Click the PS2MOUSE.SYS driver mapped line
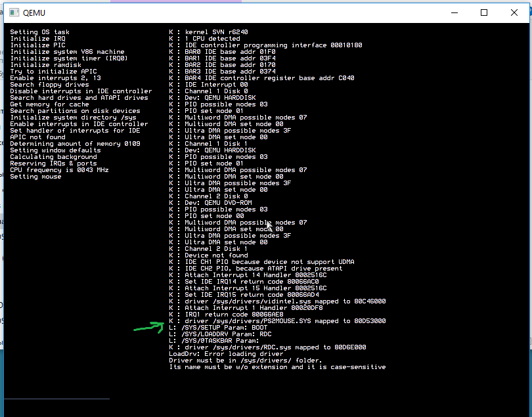The image size is (532, 417). (x=285, y=321)
